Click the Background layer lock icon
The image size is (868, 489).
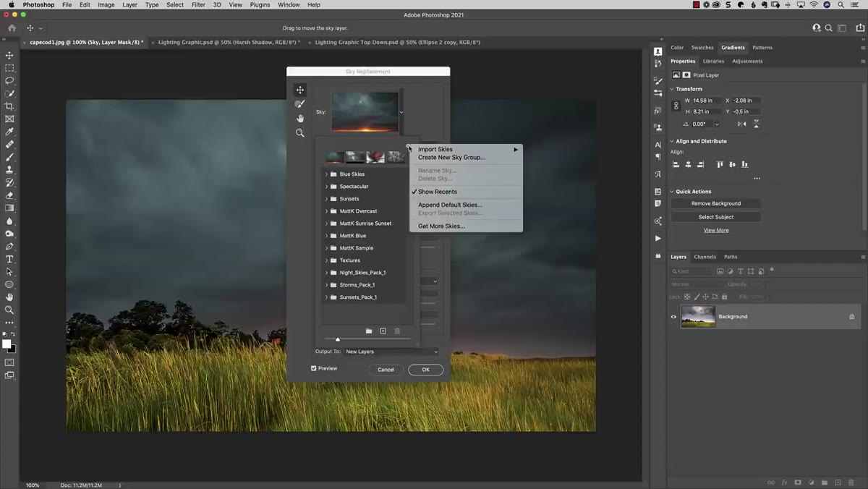point(851,317)
